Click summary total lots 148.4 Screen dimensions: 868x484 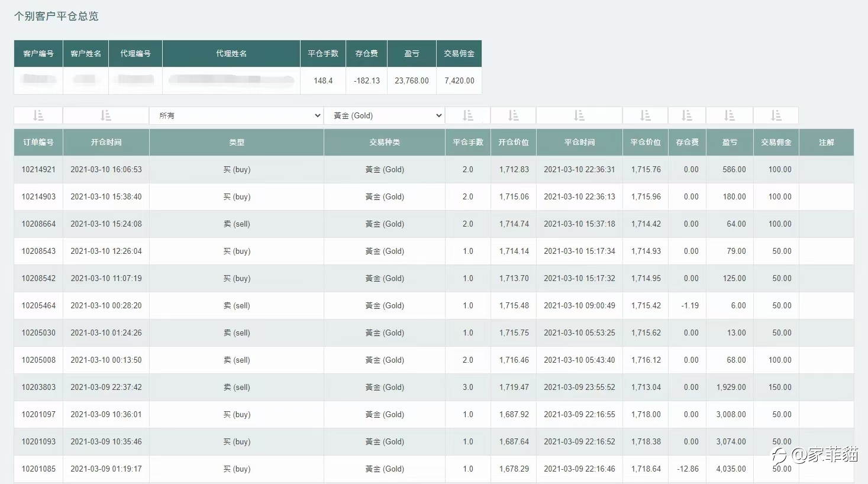click(x=323, y=80)
